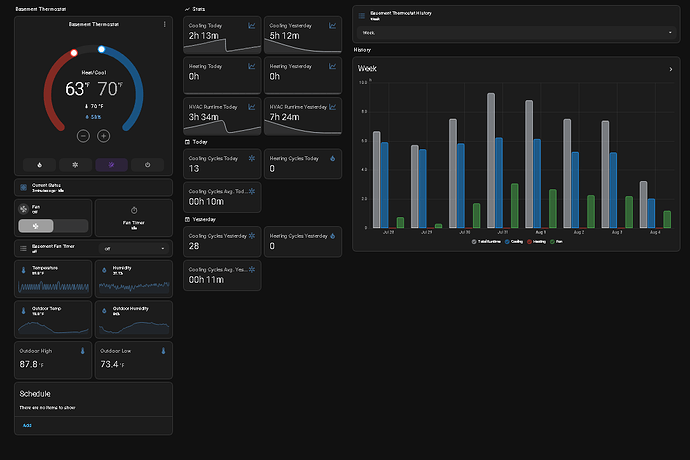Increase target temperature with the plus button
Image resolution: width=690 pixels, height=460 pixels.
(103, 136)
